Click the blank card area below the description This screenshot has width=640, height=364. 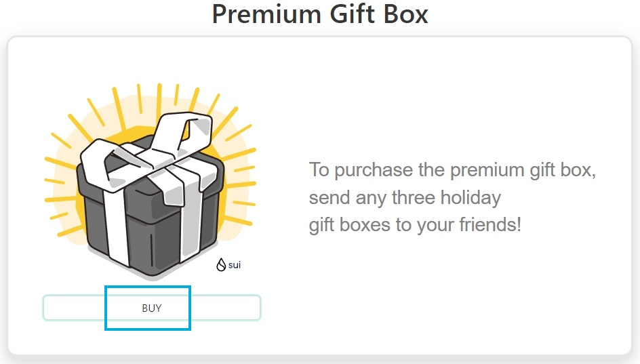[449, 294]
